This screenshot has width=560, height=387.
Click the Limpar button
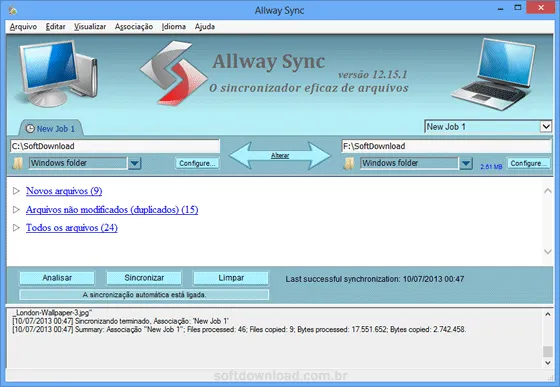pyautogui.click(x=231, y=278)
